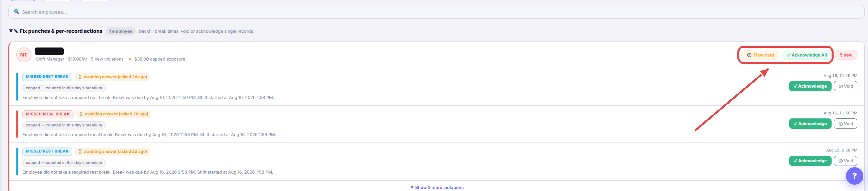Viewport: 868px width, 191px height.
Task: Click the 1 employee badge
Action: (x=121, y=31)
